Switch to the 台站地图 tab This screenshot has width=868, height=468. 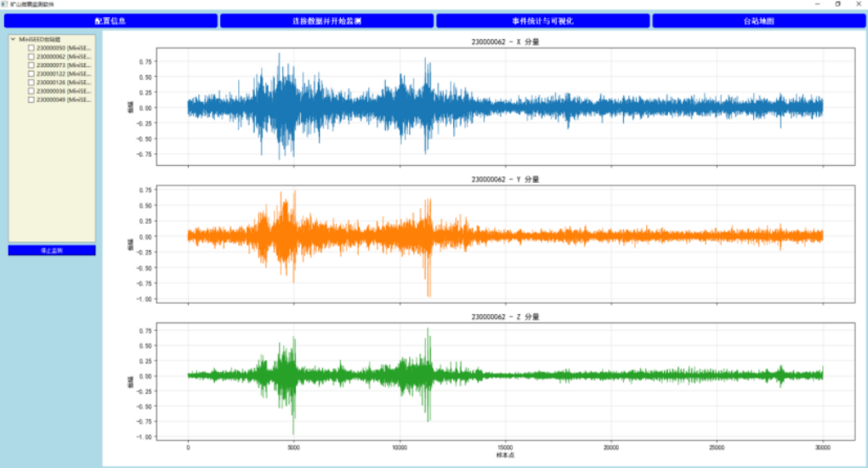(x=759, y=20)
